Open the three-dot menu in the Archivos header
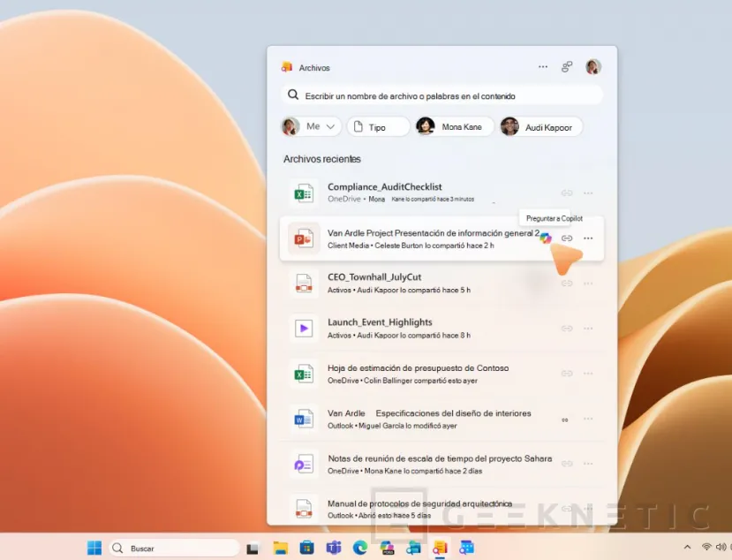 (x=543, y=66)
